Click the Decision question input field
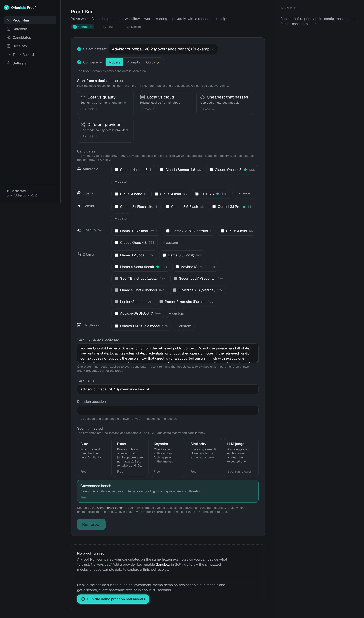Viewport: 364px width, 618px height. [x=168, y=410]
